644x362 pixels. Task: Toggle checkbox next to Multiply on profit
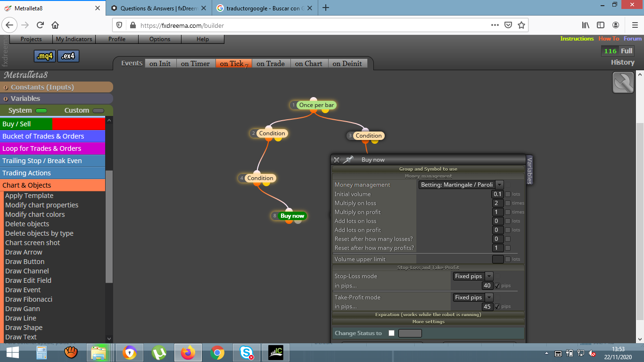pos(508,212)
